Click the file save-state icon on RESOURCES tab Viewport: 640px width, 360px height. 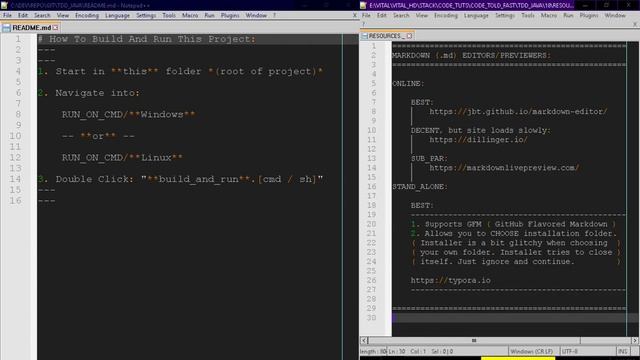click(364, 36)
